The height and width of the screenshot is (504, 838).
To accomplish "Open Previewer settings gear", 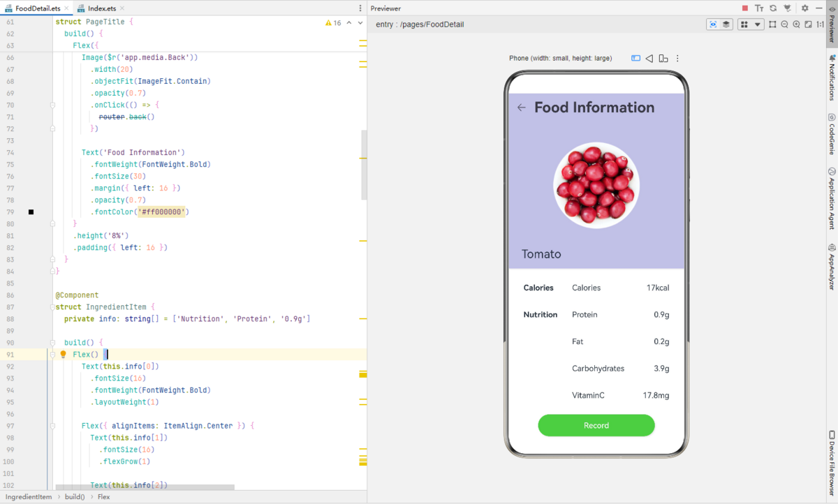I will coord(804,8).
